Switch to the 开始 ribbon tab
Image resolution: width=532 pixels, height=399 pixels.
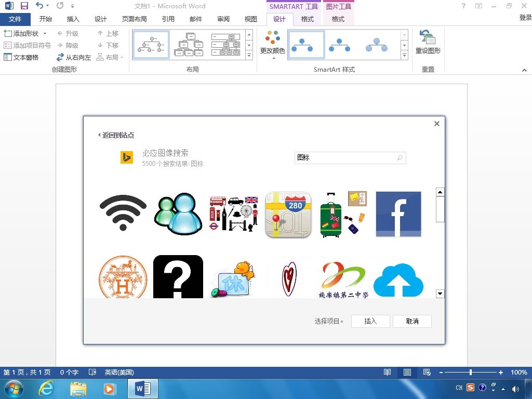(x=46, y=19)
